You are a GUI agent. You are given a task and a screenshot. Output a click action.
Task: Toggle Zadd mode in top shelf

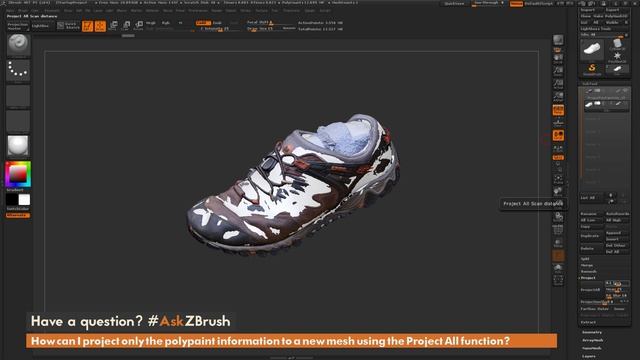coord(203,23)
